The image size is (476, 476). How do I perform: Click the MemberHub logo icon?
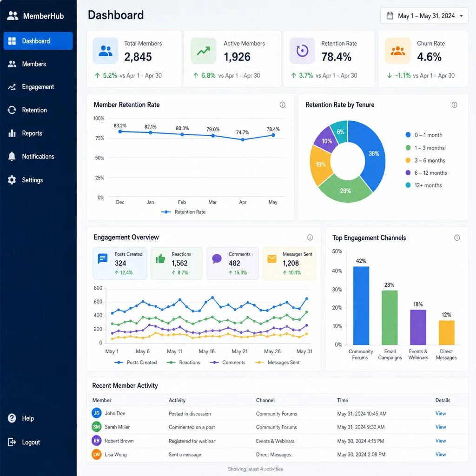13,16
